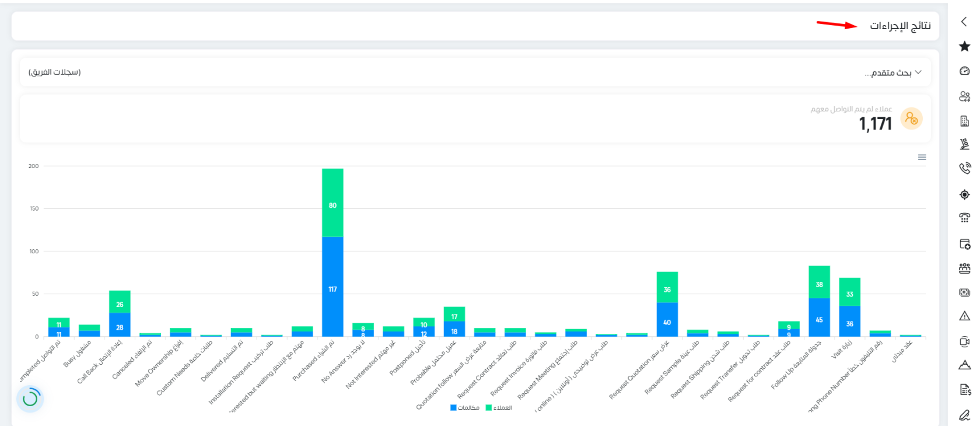Click the target crosshair icon in sidebar
Screen dimensions: 980x426
coord(964,194)
